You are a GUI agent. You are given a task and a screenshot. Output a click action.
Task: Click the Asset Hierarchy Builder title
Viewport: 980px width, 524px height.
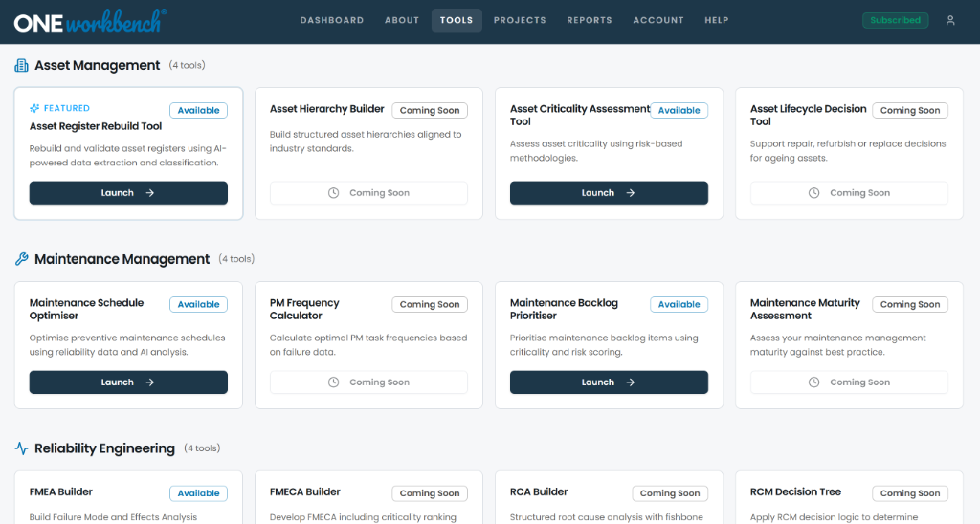coord(327,109)
